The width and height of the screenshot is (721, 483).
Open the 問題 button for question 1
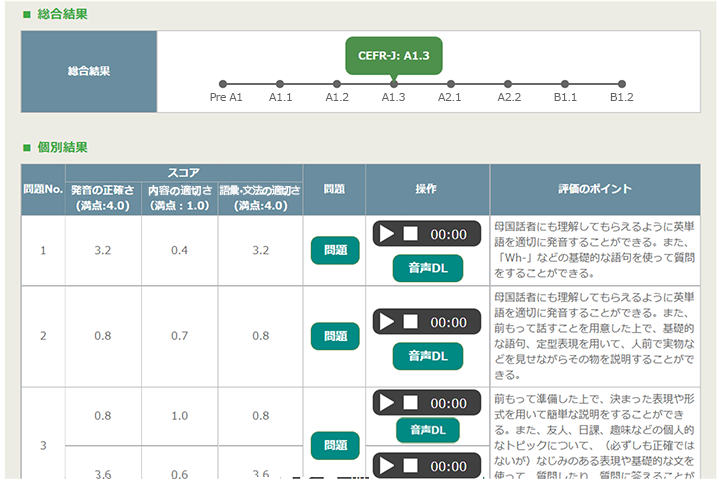tap(335, 250)
